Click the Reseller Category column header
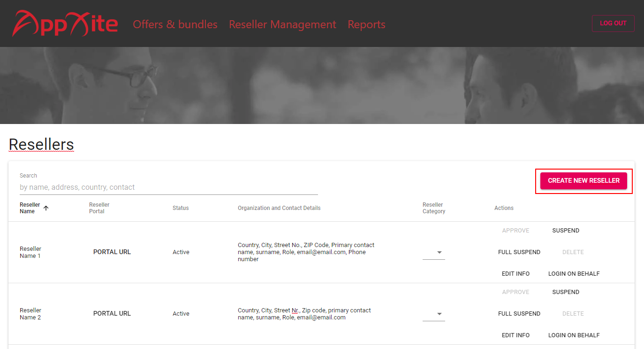 (x=434, y=208)
